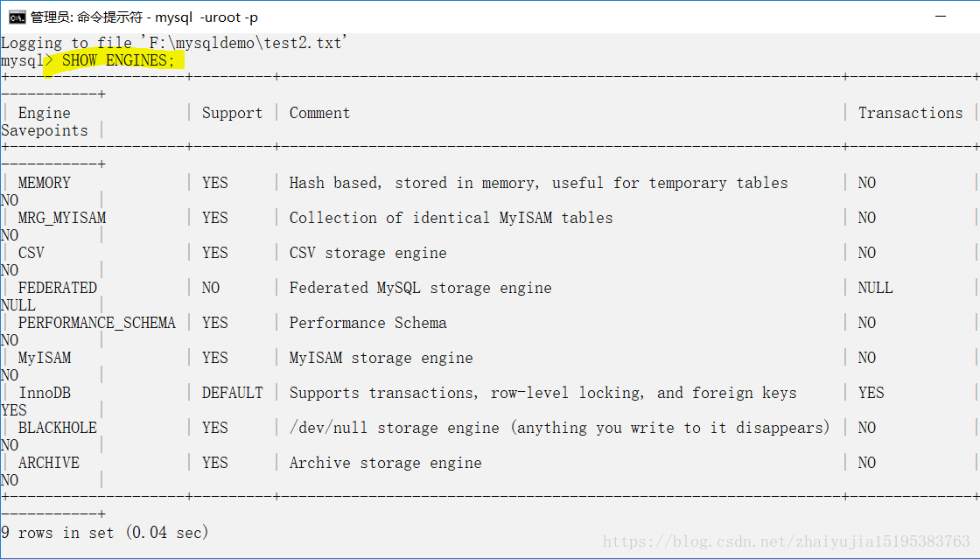Image resolution: width=980 pixels, height=559 pixels.
Task: Click the Archive storage engine comment
Action: [385, 463]
